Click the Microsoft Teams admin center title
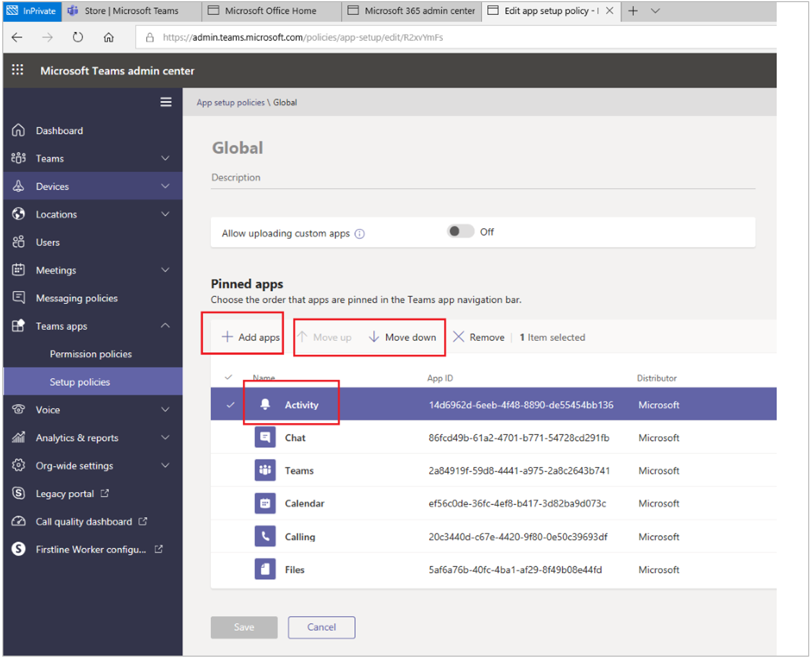 [117, 71]
